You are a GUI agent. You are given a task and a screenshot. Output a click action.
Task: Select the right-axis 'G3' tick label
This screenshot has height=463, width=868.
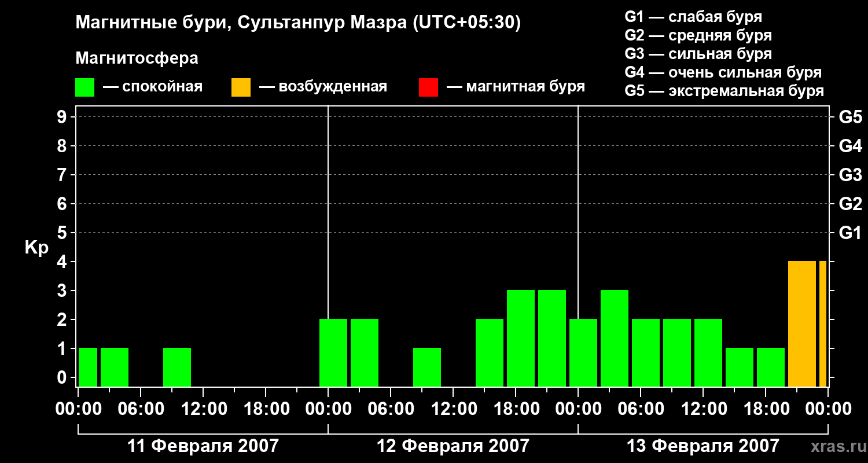click(x=850, y=175)
